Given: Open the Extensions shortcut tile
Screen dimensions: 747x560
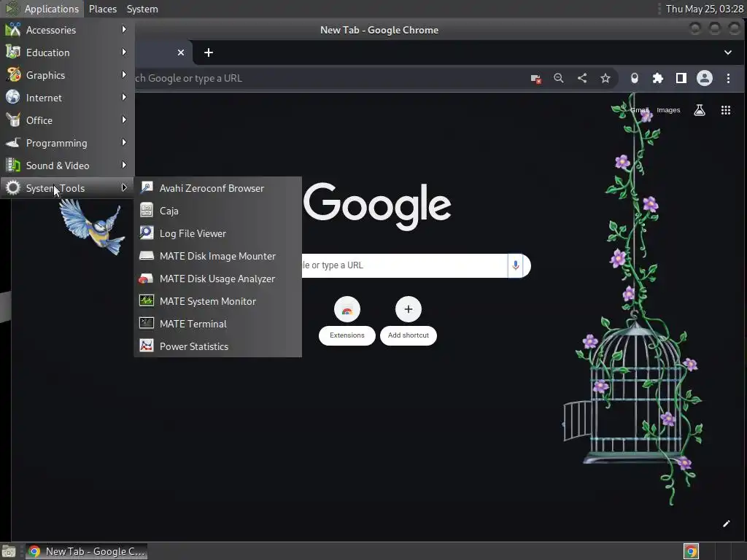Looking at the screenshot, I should [x=347, y=320].
